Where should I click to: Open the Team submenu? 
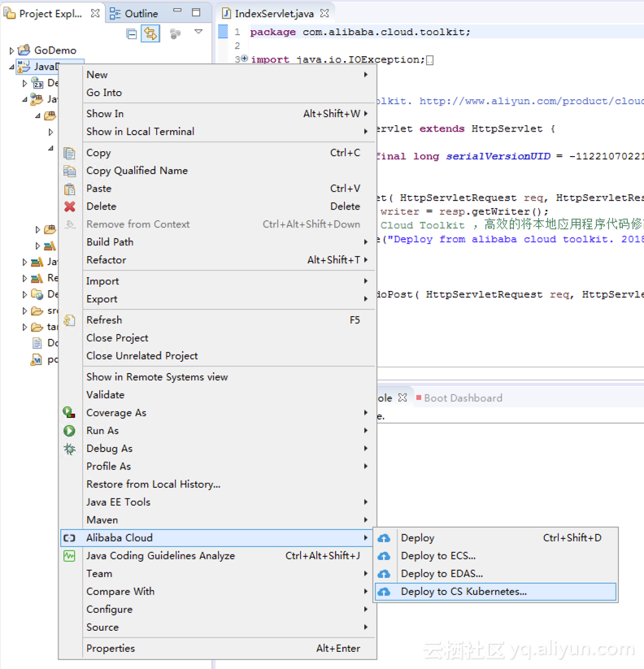229,574
